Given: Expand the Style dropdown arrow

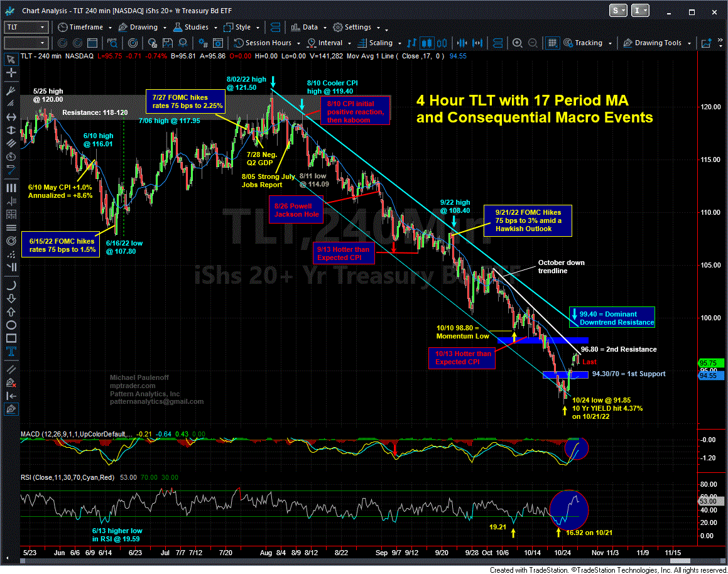Looking at the screenshot, I should (258, 28).
